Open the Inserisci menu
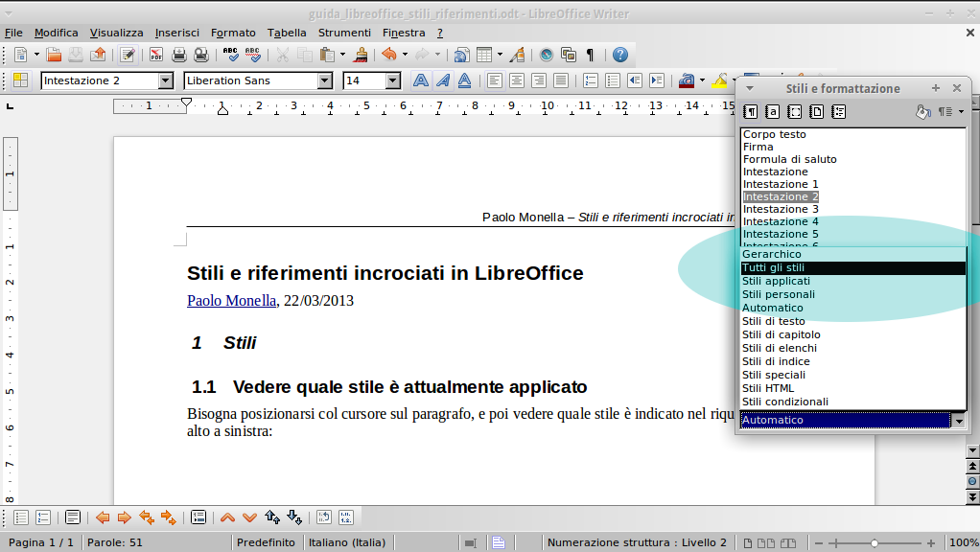Screen dimensions: 980x552 pos(176,33)
